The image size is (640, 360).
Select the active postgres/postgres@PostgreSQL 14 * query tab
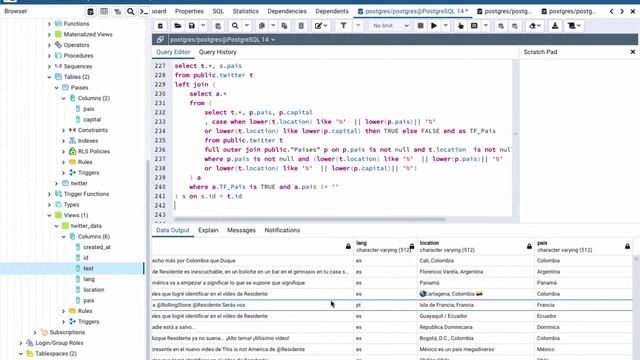[413, 11]
